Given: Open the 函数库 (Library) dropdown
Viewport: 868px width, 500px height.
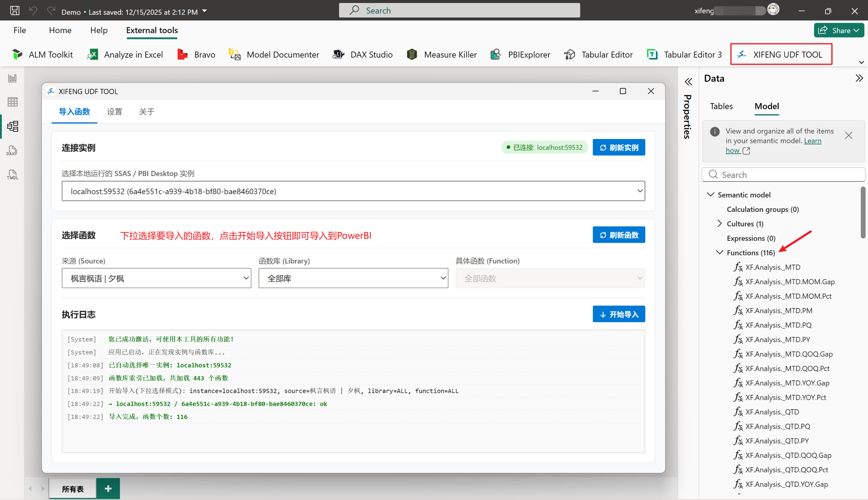Looking at the screenshot, I should (x=353, y=278).
